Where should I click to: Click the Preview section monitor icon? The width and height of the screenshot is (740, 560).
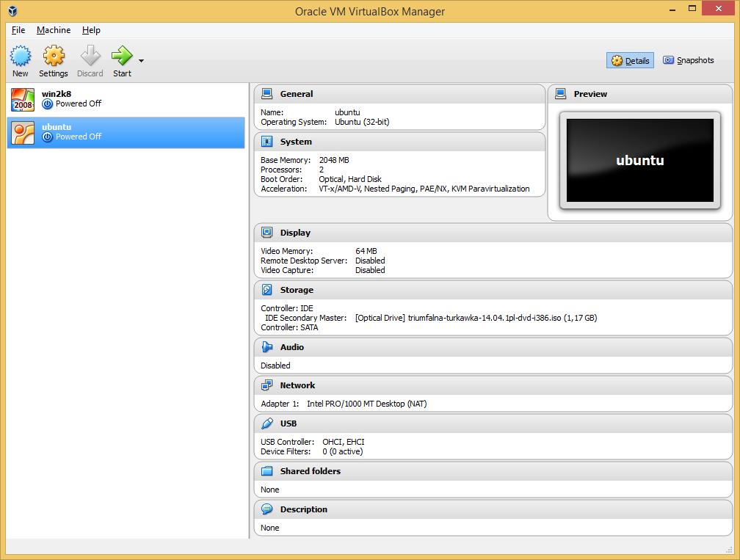560,94
